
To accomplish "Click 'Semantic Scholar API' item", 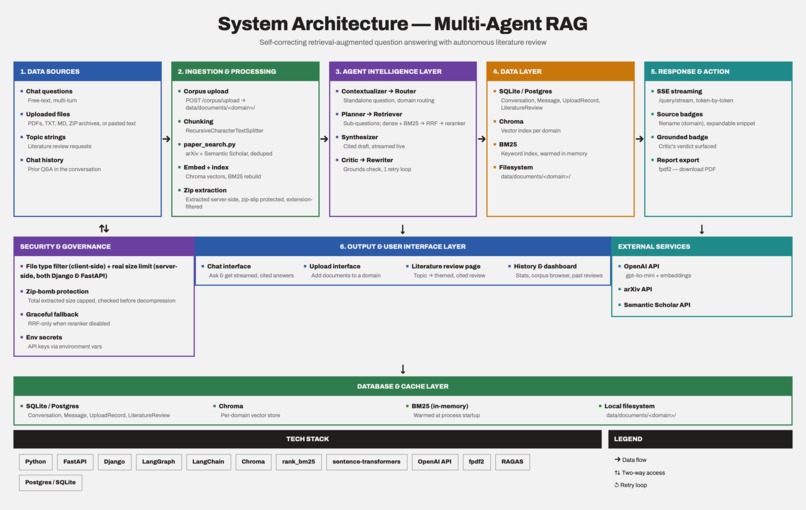I will [657, 305].
